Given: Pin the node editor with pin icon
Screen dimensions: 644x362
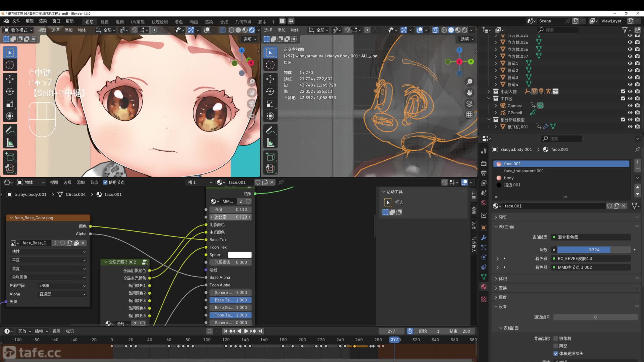Looking at the screenshot, I should tap(281, 182).
